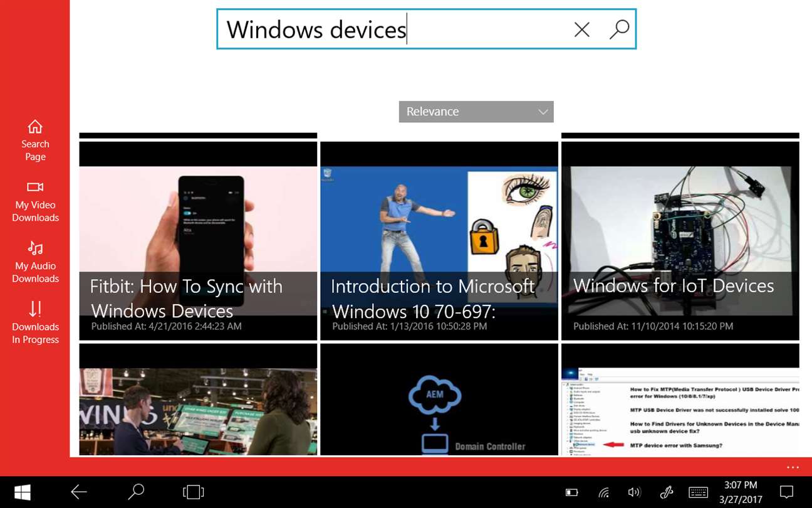Click the taskbar back arrow
Image resolution: width=812 pixels, height=508 pixels.
(79, 492)
